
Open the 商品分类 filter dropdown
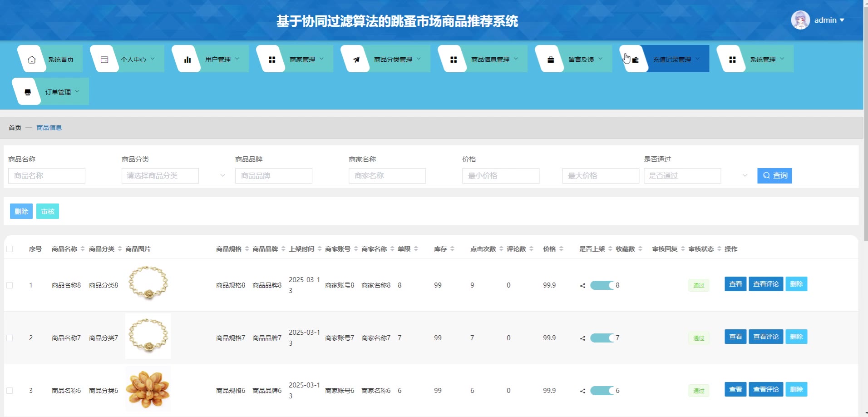click(x=173, y=176)
